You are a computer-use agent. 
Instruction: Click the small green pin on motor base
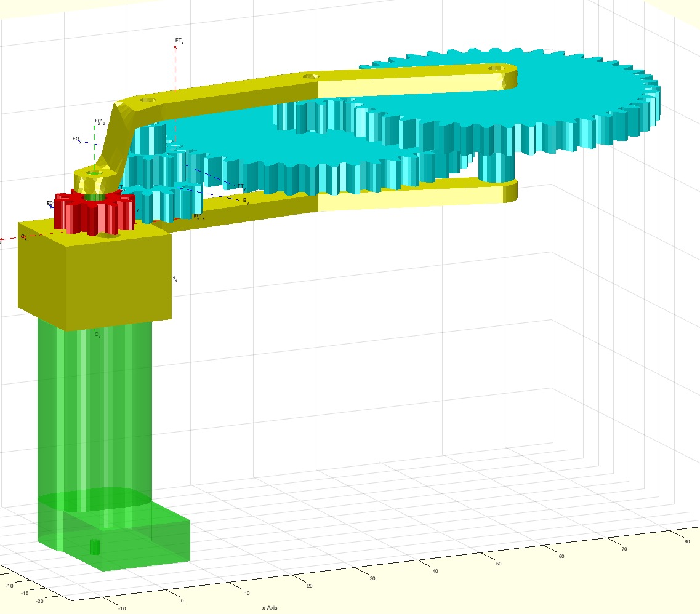tap(94, 546)
